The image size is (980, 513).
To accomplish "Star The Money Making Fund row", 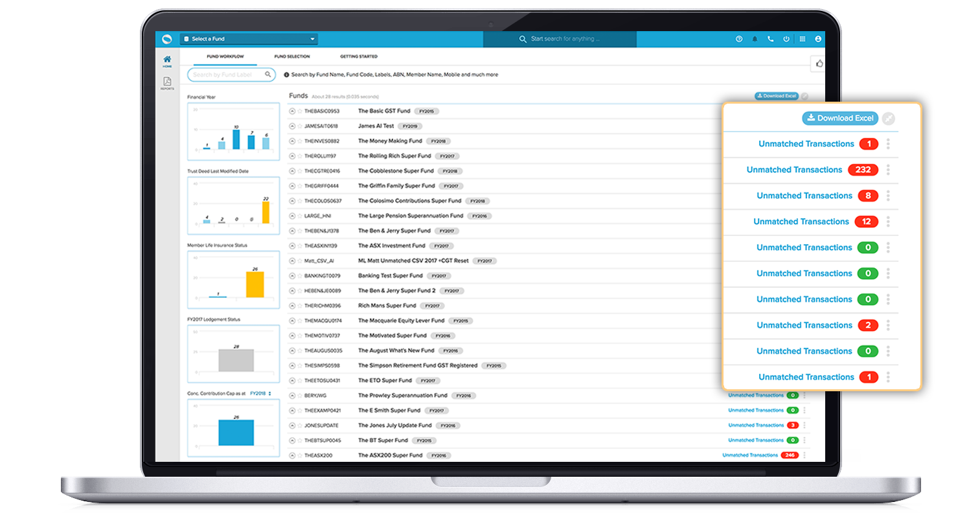I will pyautogui.click(x=300, y=141).
